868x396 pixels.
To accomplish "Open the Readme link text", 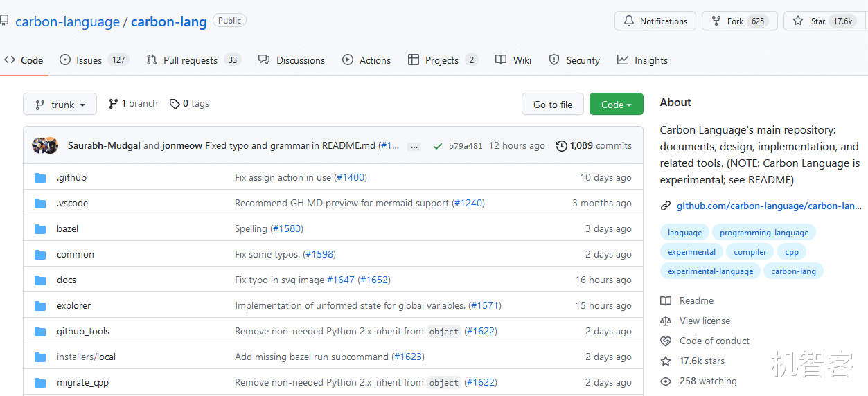I will (696, 301).
